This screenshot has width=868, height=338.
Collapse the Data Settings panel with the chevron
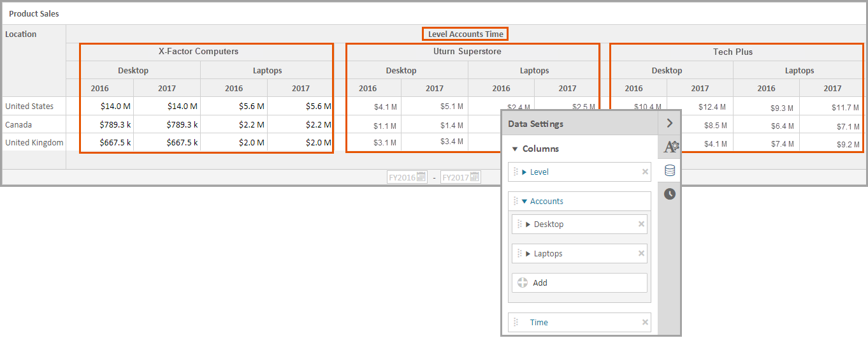tap(669, 123)
